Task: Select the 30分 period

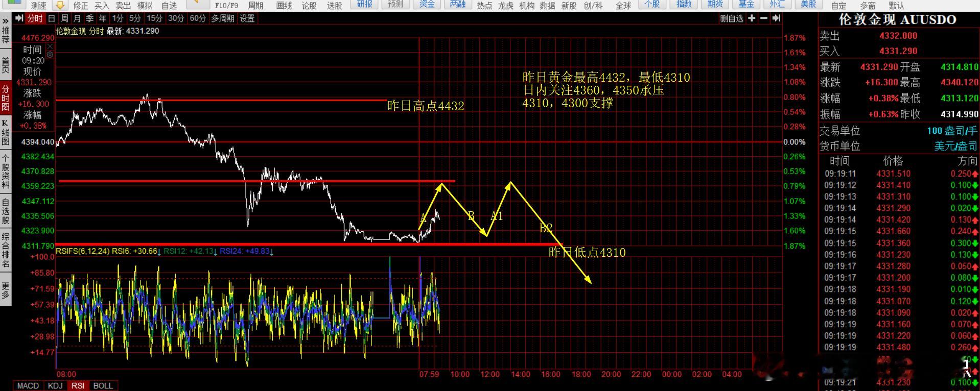Action: [176, 18]
